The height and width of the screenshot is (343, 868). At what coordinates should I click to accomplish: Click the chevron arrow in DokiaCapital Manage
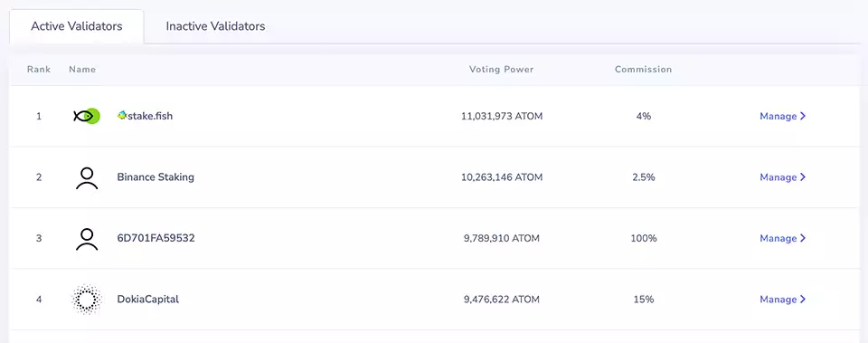pos(803,300)
